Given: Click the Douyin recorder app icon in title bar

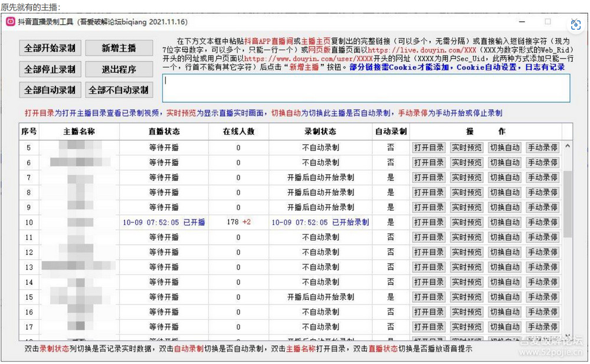Looking at the screenshot, I should [11, 22].
